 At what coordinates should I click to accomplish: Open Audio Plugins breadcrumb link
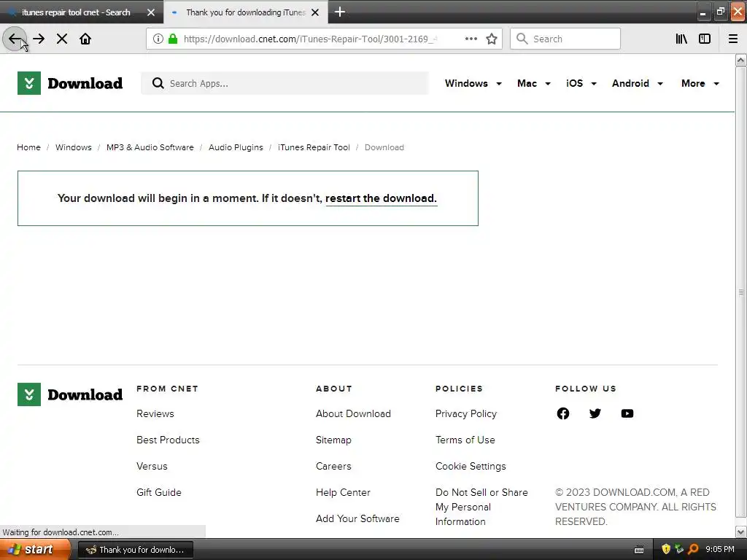point(236,147)
